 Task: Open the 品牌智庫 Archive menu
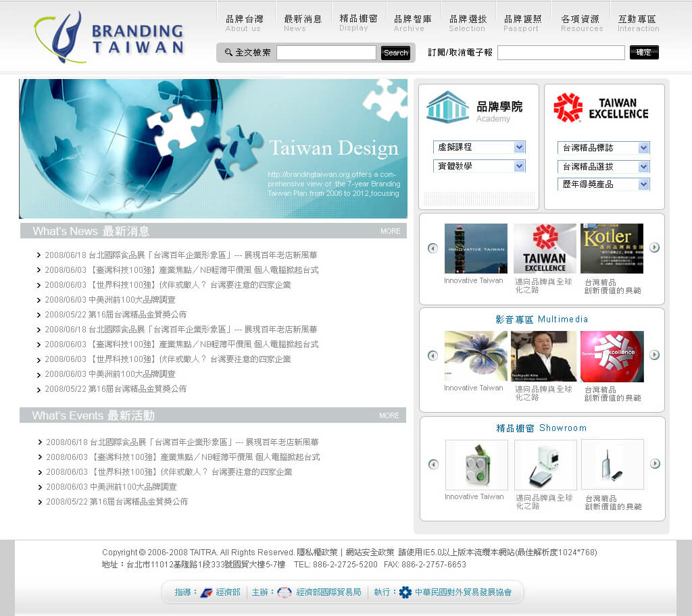coord(413,23)
